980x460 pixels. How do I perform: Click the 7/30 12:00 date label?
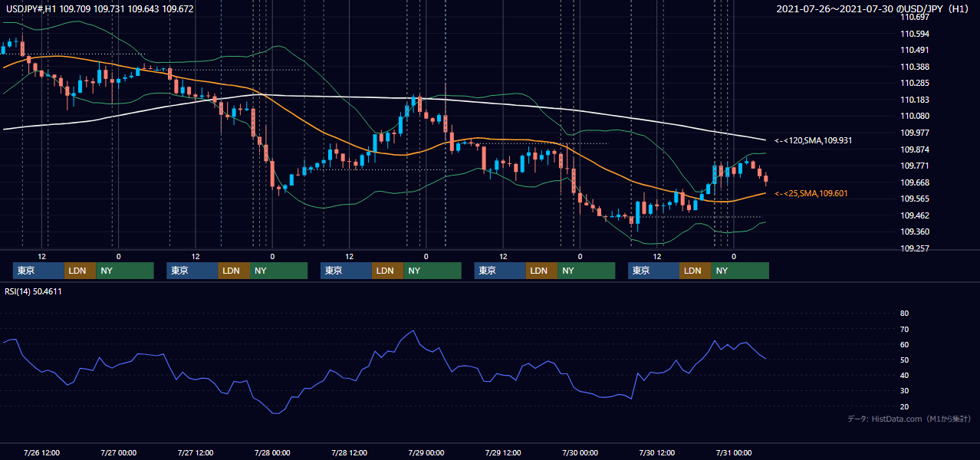657,453
